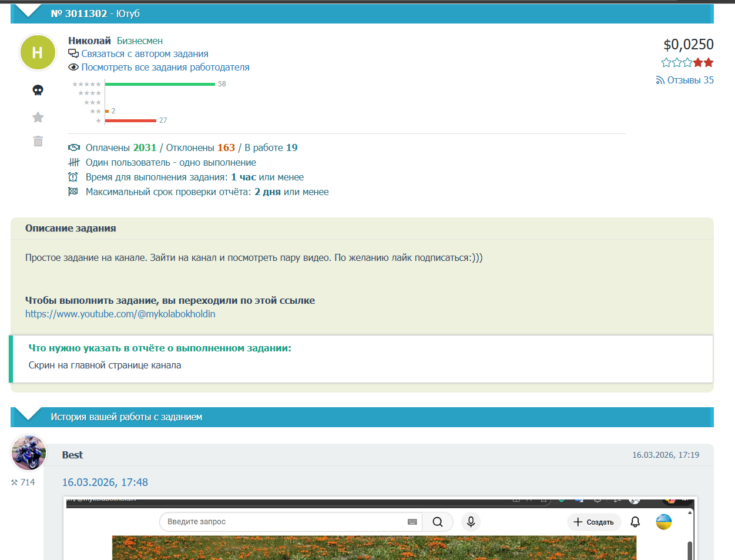Viewport: 735px width, 560px height.
Task: Click the Введите запрос search field
Action: coord(282,522)
